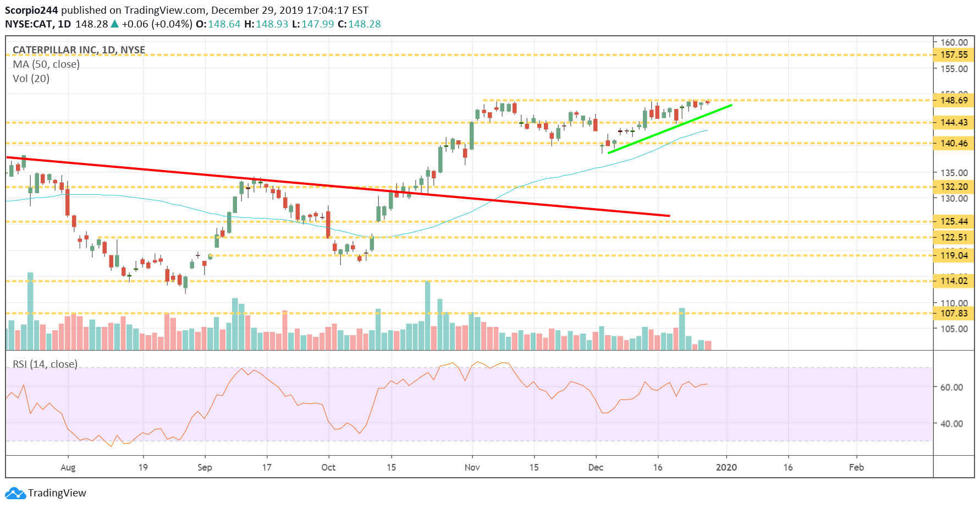
Task: Click the 148.69 price level label
Action: [x=954, y=101]
